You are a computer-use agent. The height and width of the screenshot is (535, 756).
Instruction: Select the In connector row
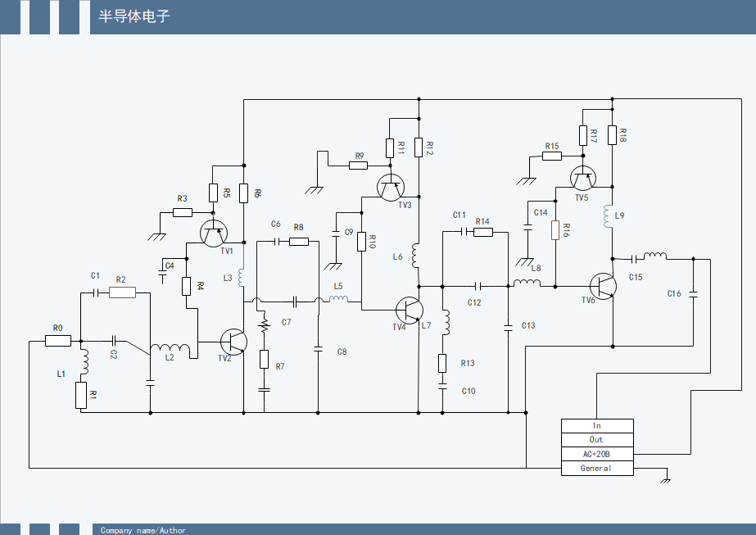597,425
